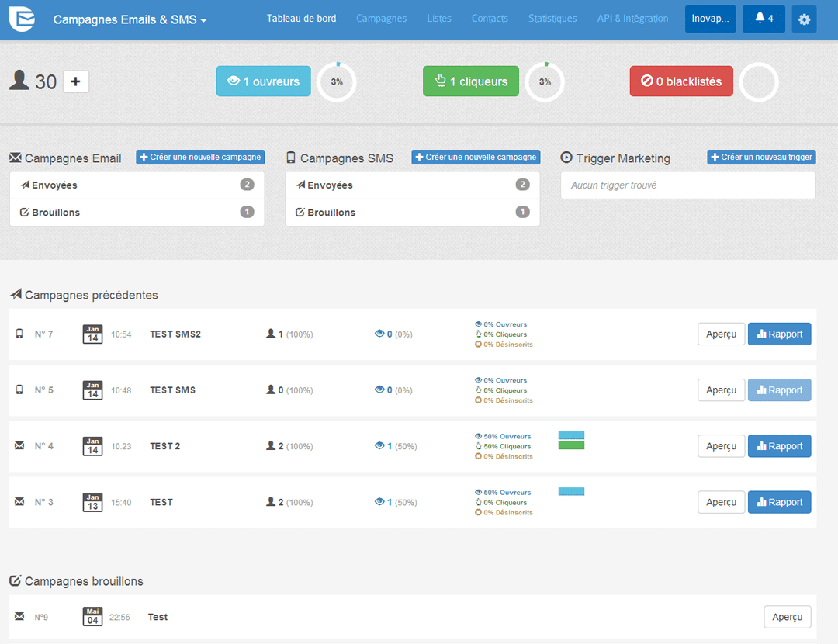Click the envelope icon of campaign N° 3
838x644 pixels.
pos(19,502)
